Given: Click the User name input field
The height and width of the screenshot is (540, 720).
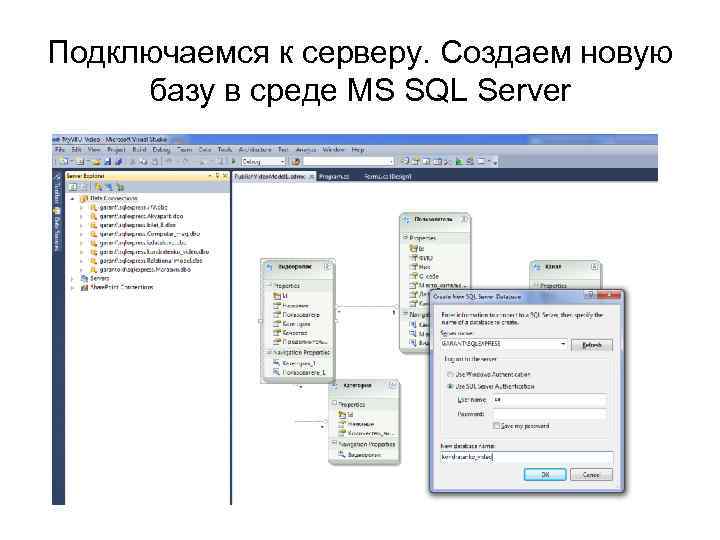Looking at the screenshot, I should click(x=550, y=400).
